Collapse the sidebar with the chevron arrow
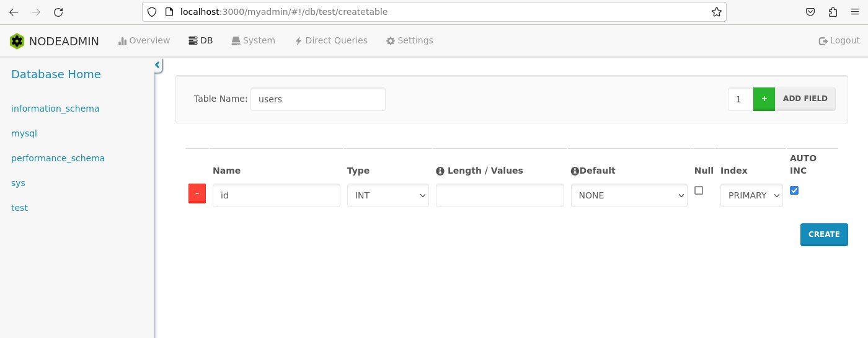Image resolution: width=868 pixels, height=338 pixels. 157,65
